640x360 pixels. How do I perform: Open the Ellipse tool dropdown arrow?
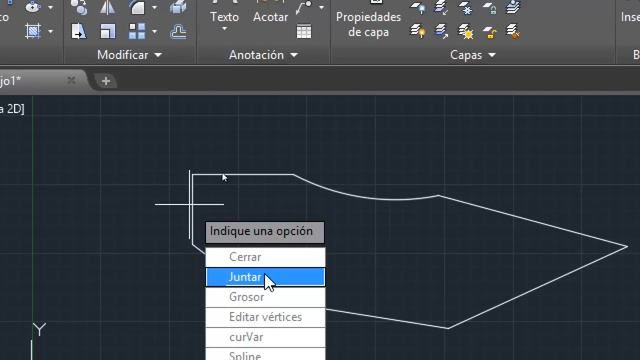coord(50,7)
